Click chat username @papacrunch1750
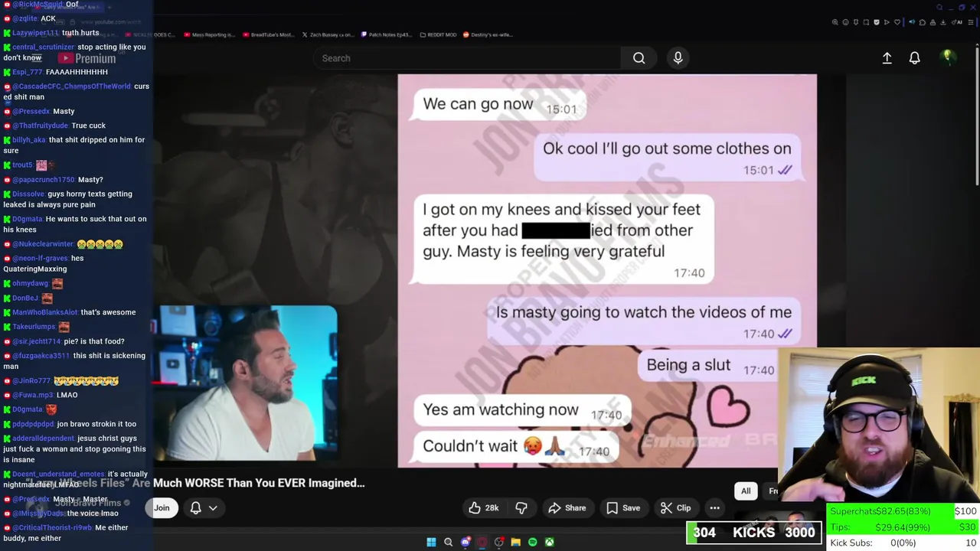This screenshot has height=551, width=980. [x=43, y=180]
